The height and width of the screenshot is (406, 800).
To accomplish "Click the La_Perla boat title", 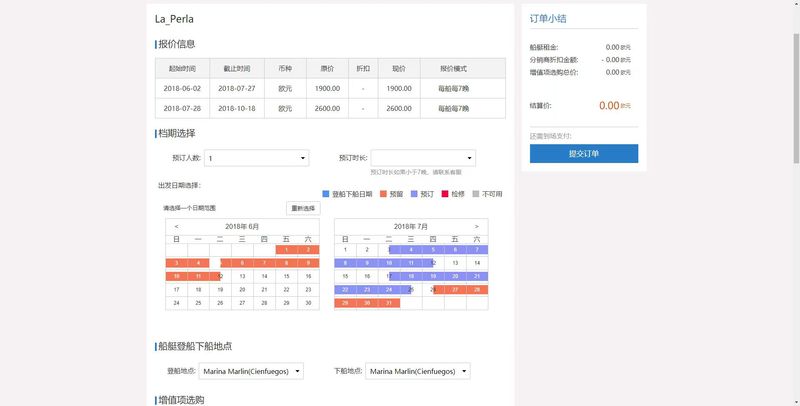I will point(174,19).
